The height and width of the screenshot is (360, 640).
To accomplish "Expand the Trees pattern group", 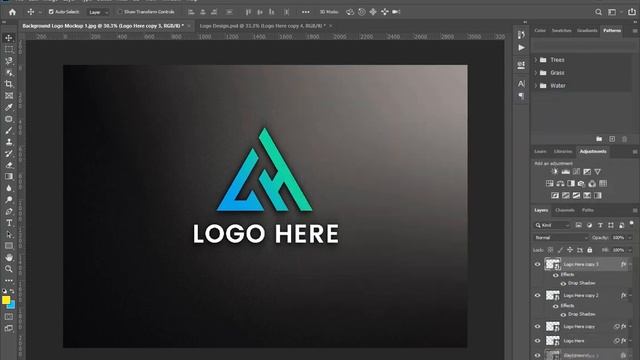I will click(536, 60).
